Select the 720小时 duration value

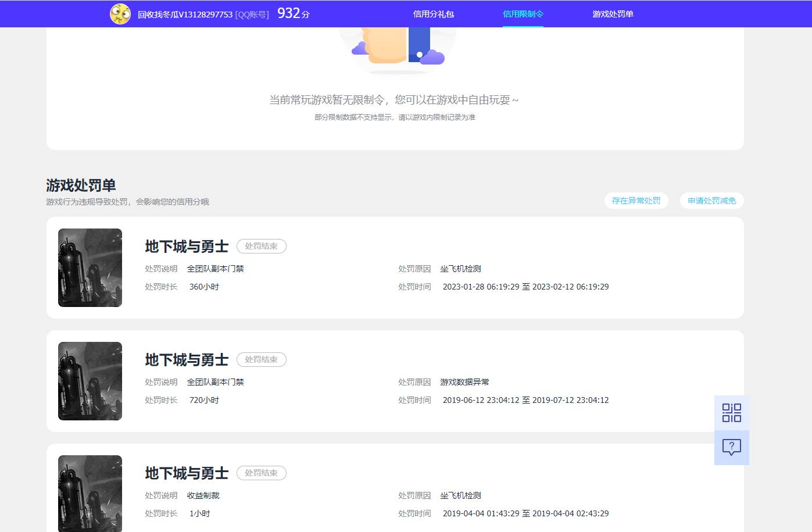coord(204,400)
